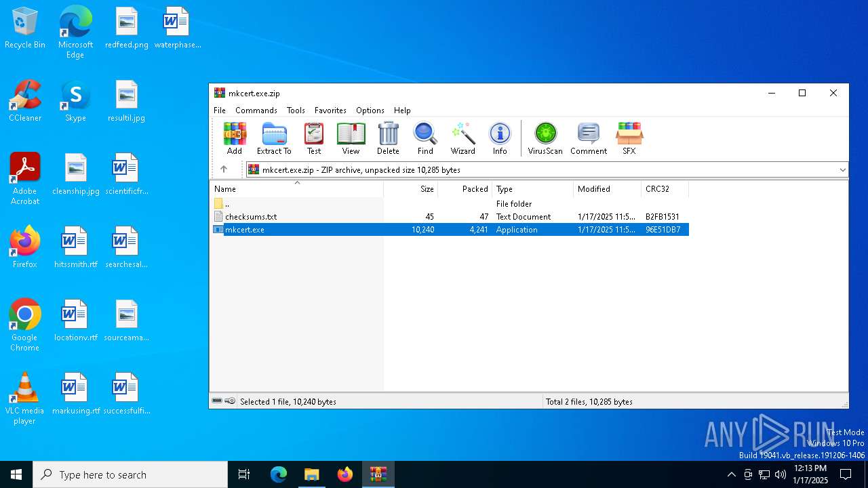Go up one folder level arrow
This screenshot has height=488, width=868.
pyautogui.click(x=224, y=169)
